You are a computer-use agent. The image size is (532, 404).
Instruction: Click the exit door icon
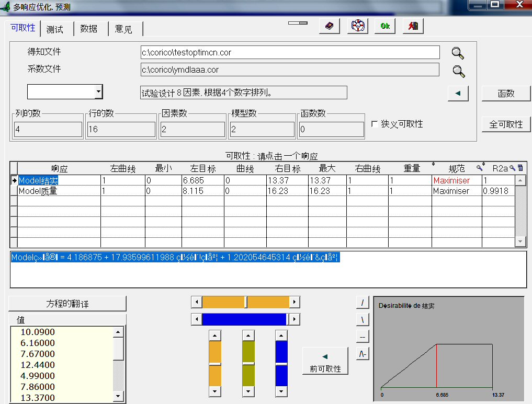413,26
